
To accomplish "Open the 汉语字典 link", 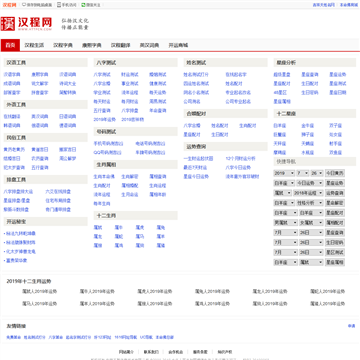I will (x=12, y=75).
